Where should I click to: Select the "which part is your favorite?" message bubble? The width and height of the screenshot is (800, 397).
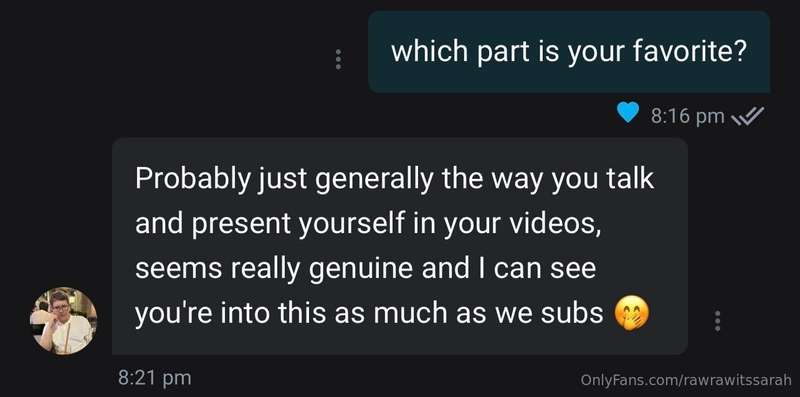(569, 52)
